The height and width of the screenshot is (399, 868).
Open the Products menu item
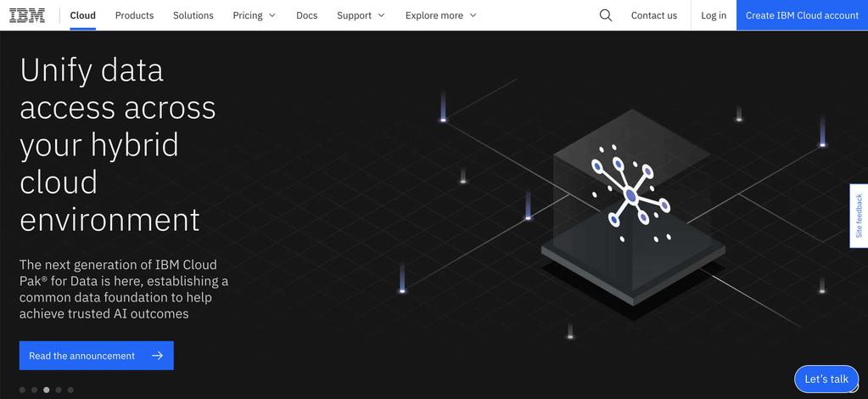135,15
